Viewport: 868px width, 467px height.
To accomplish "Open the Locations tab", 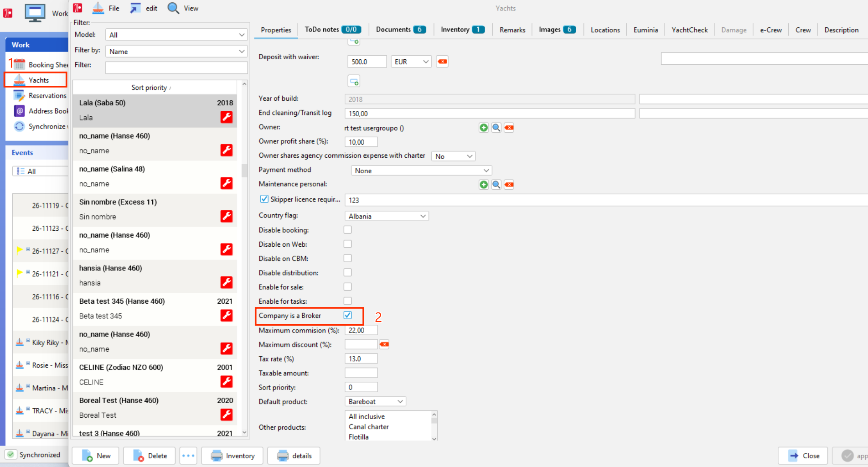I will 605,30.
